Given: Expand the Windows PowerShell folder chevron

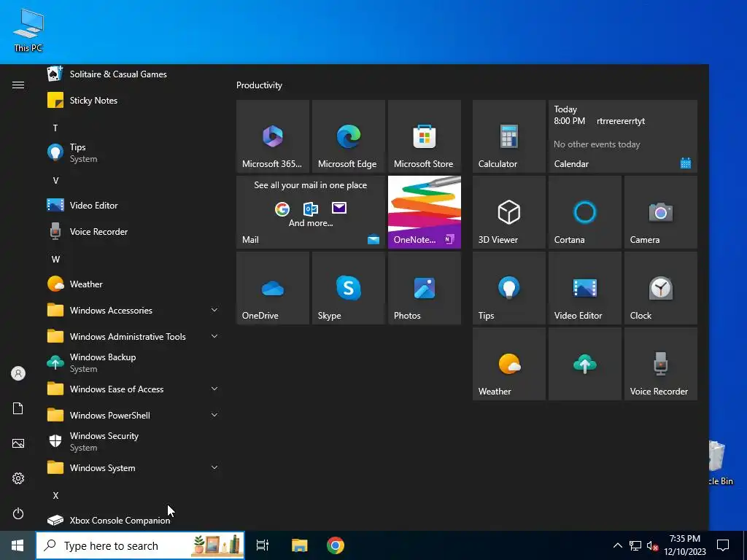Looking at the screenshot, I should (214, 415).
